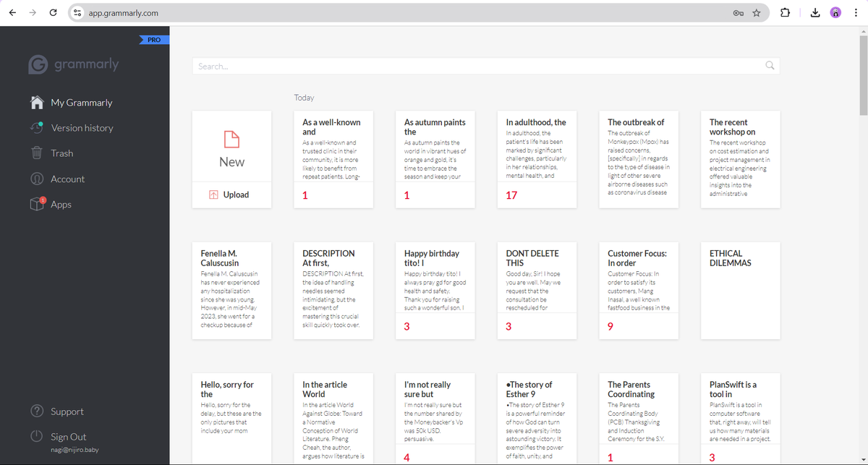Open document "DESCRIPTION At first,"
868x465 pixels.
(333, 290)
